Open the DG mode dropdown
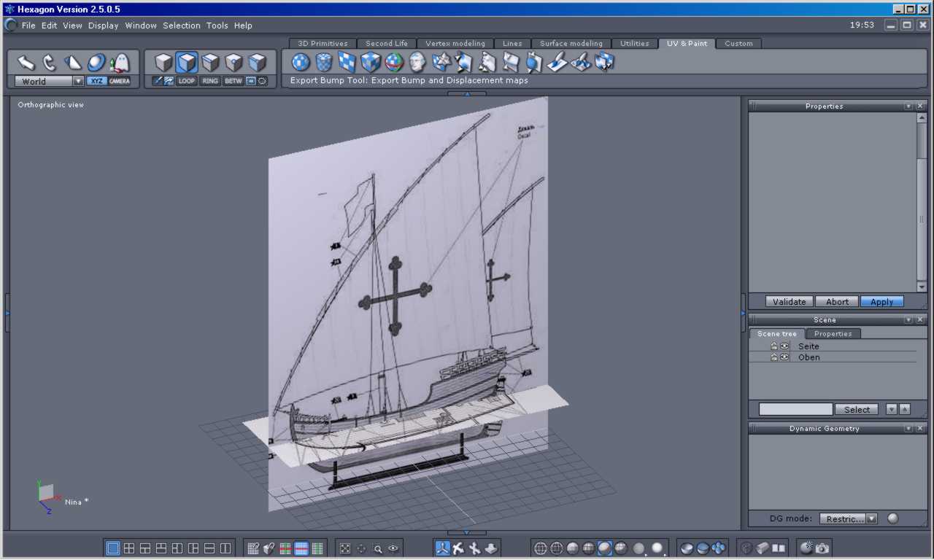Screen dimensions: 934x560 (x=871, y=518)
